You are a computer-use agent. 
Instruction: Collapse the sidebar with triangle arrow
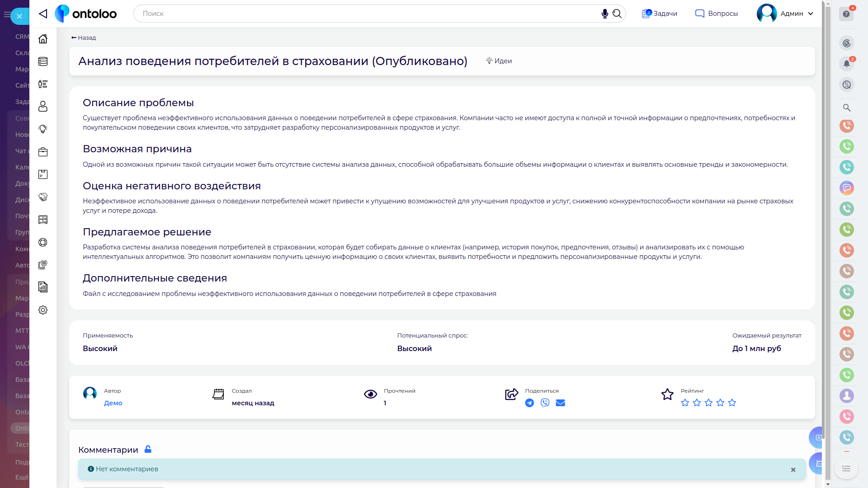coord(43,14)
